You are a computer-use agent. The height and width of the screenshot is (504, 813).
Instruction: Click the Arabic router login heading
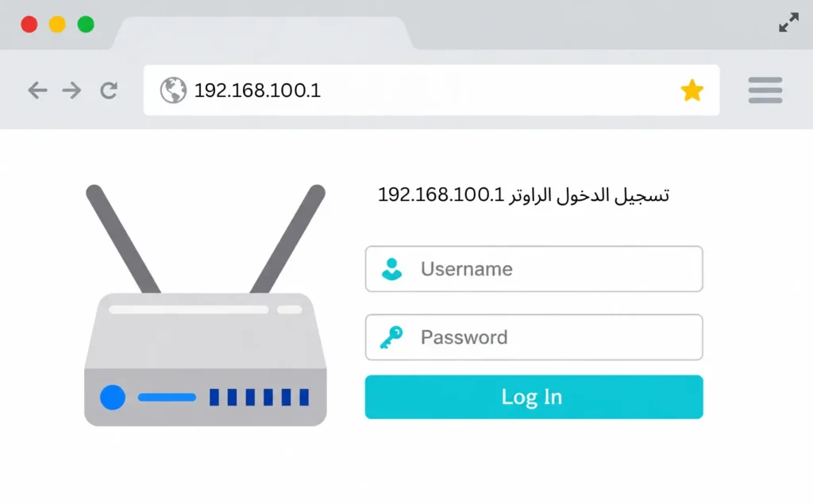524,195
